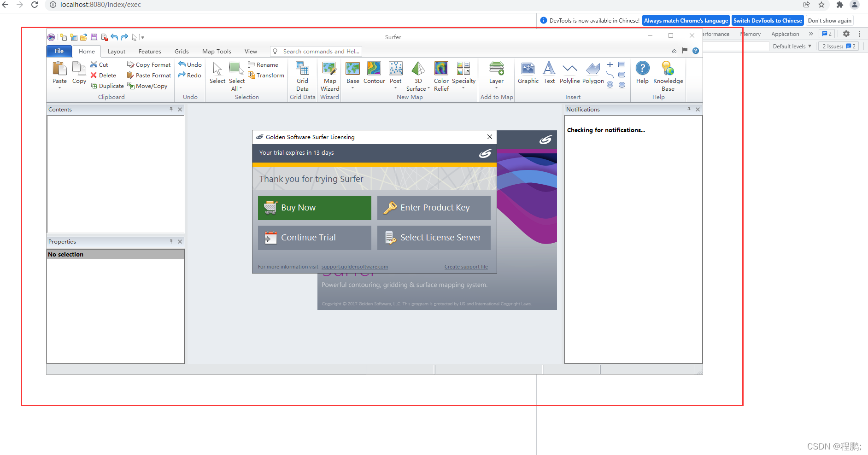This screenshot has width=868, height=455.
Task: Create a Contour map
Action: tap(374, 73)
